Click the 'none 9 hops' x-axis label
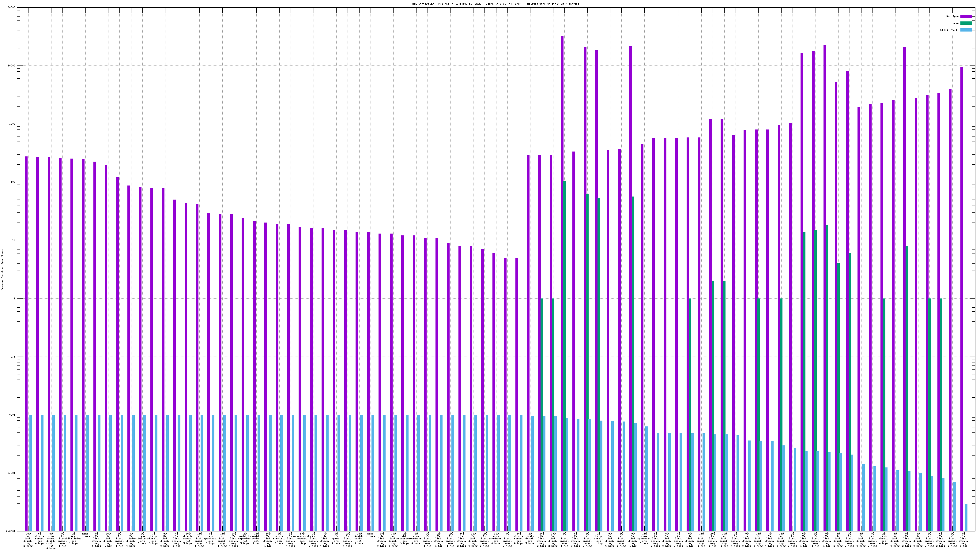This screenshot has height=551, width=980. click(x=370, y=535)
